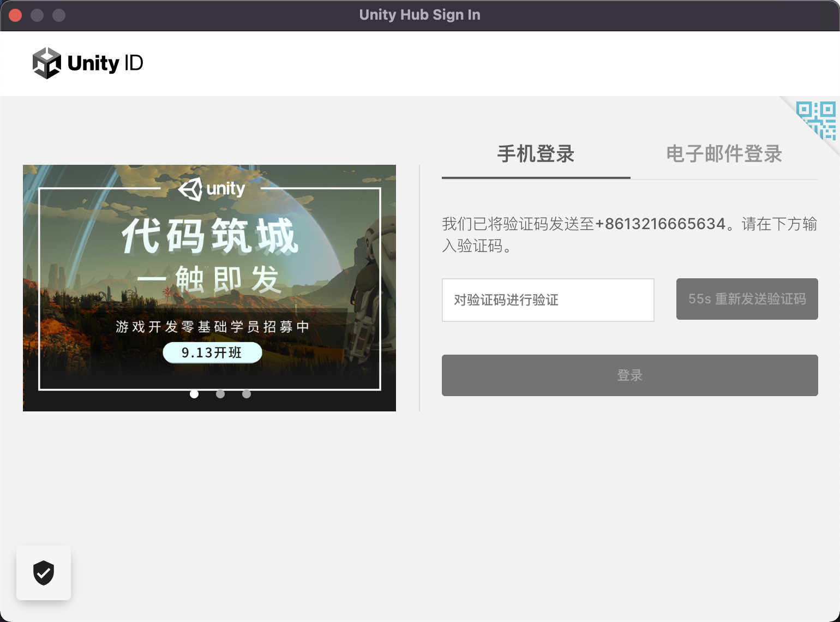Click the unity logo on banner
The image size is (840, 622).
pos(212,189)
